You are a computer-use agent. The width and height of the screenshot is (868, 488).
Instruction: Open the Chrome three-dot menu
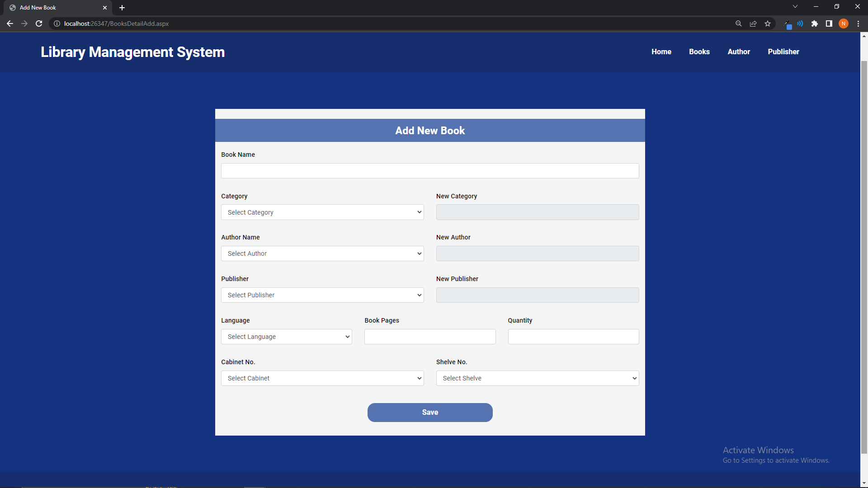point(858,23)
